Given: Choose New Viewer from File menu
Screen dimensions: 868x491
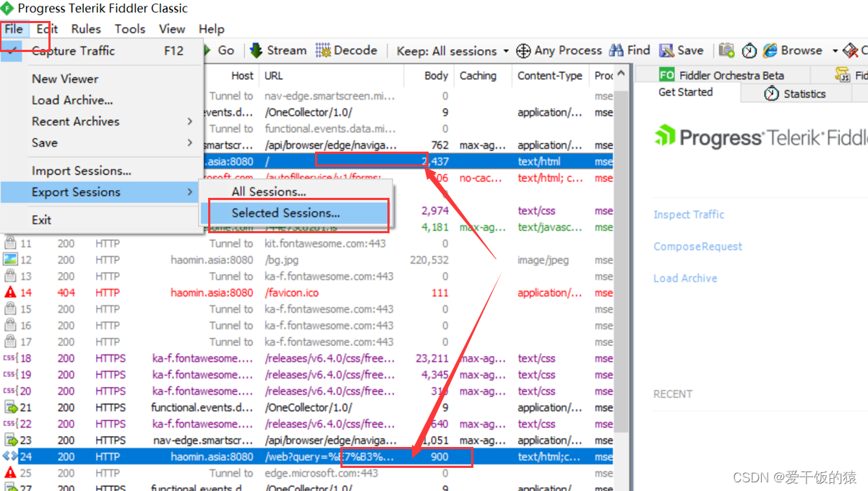Looking at the screenshot, I should click(x=102, y=79).
